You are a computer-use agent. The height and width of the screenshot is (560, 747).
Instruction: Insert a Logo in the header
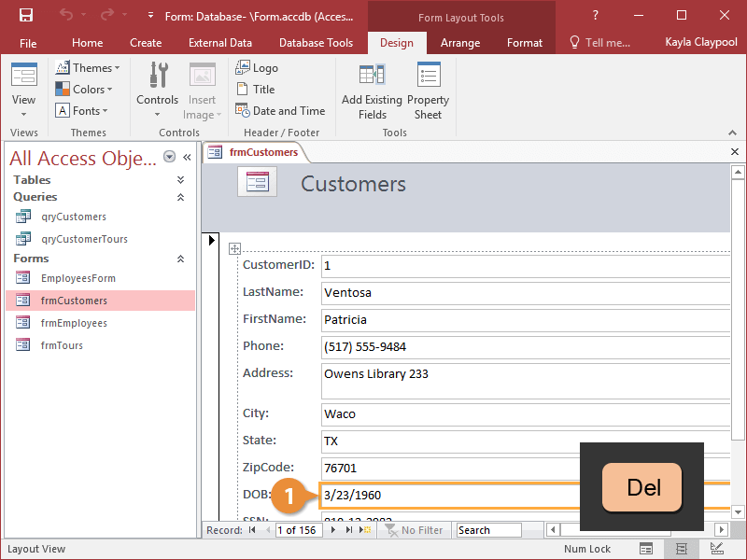pyautogui.click(x=257, y=68)
